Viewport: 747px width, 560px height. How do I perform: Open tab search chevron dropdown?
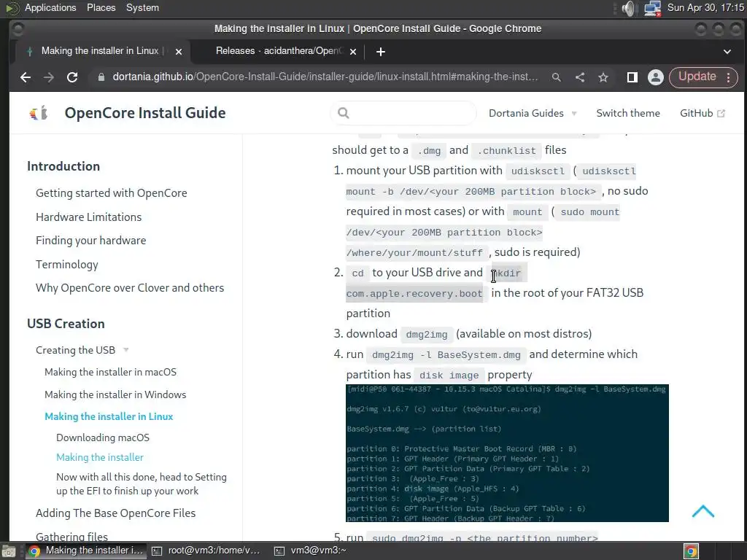(x=727, y=52)
